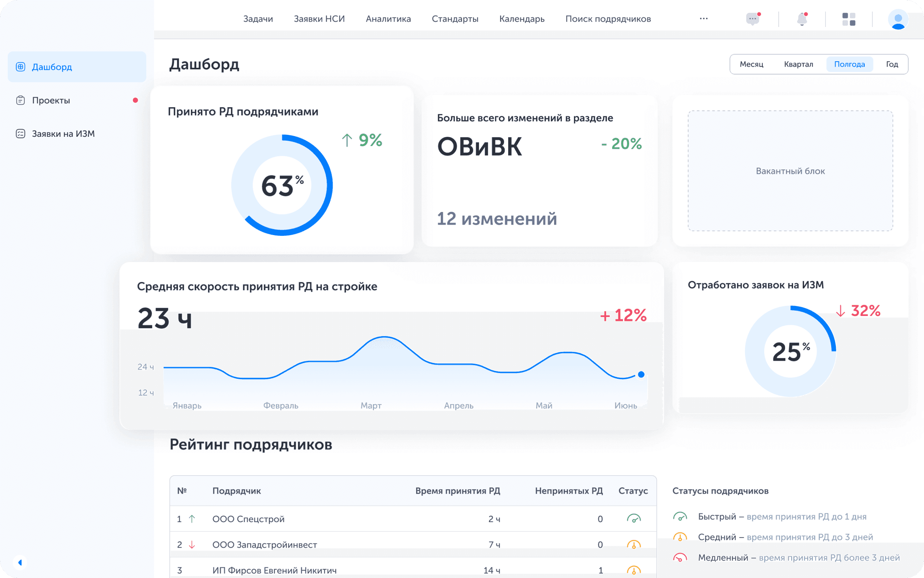Click status gauge for ИП Фирсов row
The height and width of the screenshot is (578, 924).
[634, 570]
